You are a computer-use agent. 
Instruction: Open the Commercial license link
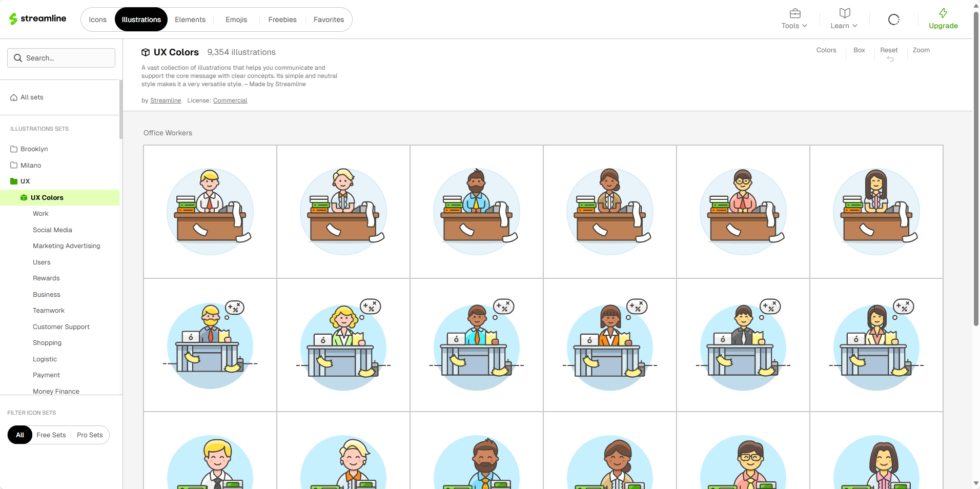230,100
